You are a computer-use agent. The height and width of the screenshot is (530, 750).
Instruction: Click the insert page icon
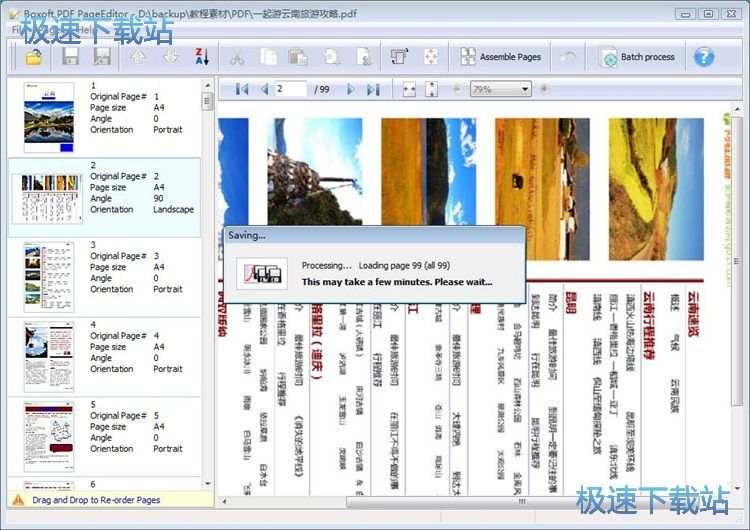pos(332,57)
